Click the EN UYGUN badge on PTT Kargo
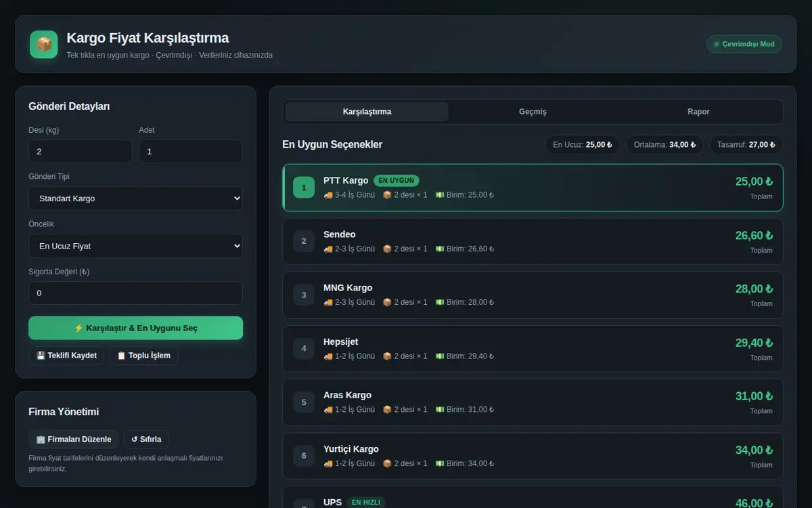The width and height of the screenshot is (812, 508). (x=397, y=181)
